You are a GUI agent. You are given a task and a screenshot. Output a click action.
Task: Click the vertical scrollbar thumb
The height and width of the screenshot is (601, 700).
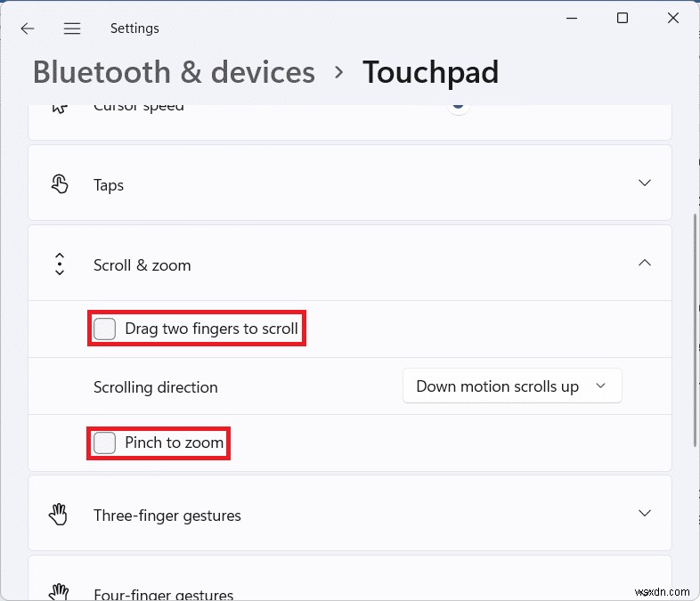(695, 329)
